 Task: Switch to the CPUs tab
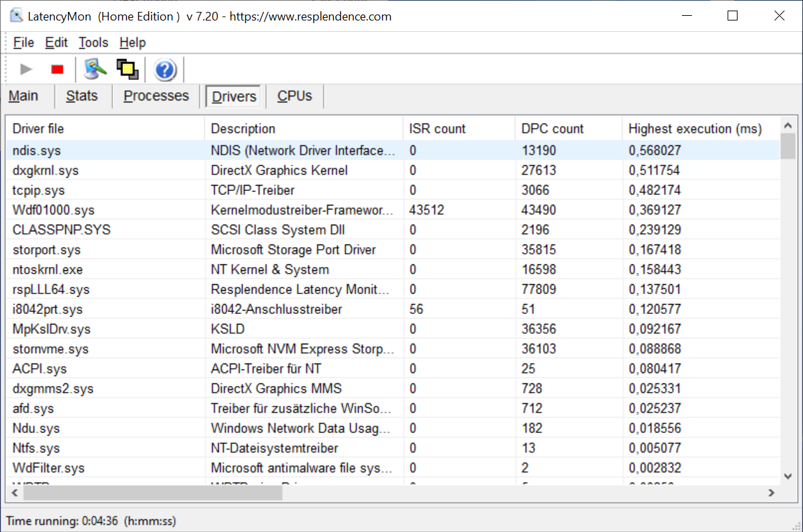[x=294, y=96]
